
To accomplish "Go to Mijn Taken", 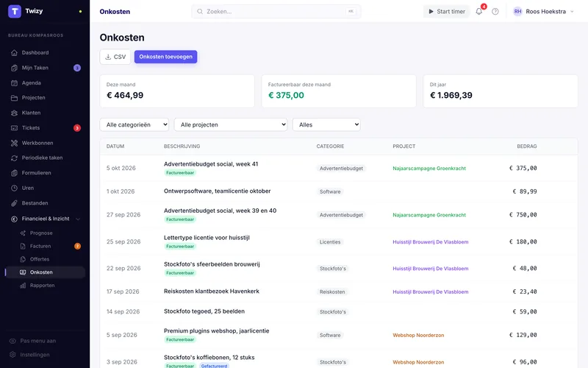I will tap(35, 68).
